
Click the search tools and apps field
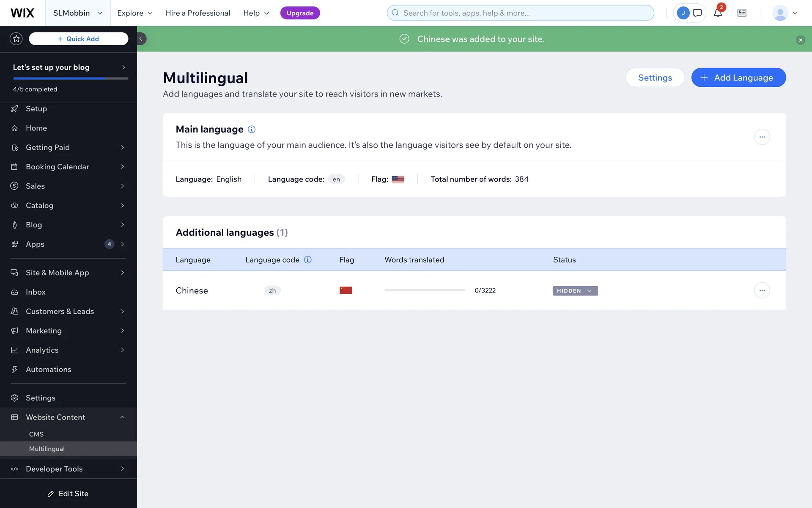520,13
